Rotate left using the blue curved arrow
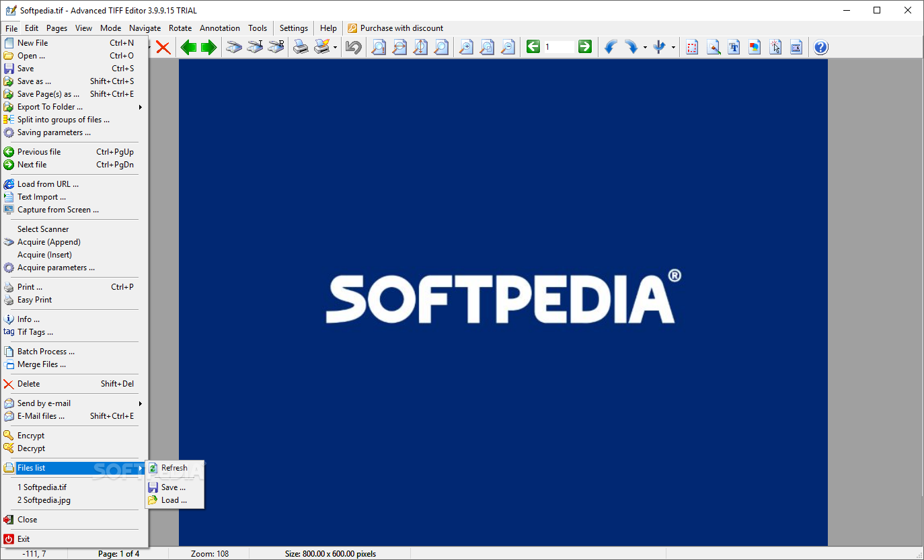Screen dimensions: 924x560 pos(611,47)
